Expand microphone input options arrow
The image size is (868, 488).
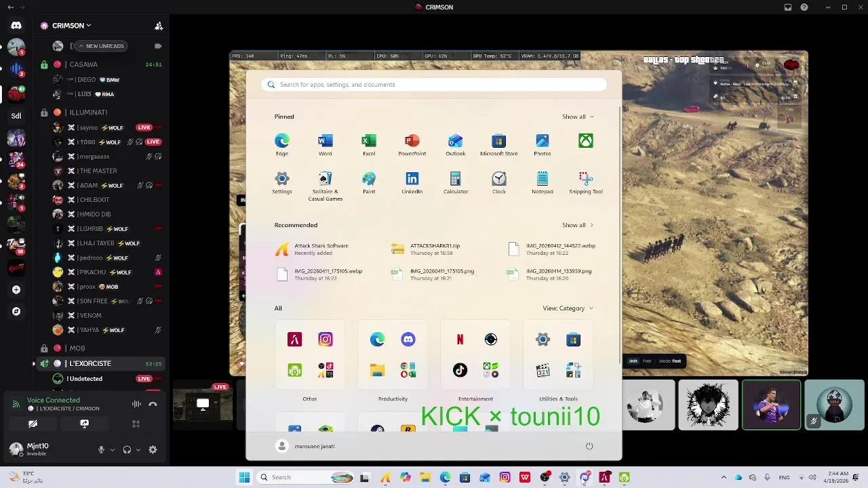pos(112,449)
